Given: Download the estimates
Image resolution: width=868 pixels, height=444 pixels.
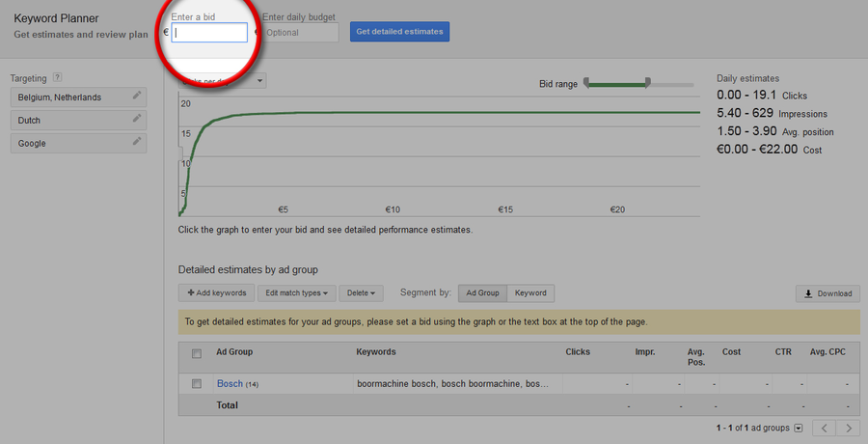Looking at the screenshot, I should click(827, 293).
